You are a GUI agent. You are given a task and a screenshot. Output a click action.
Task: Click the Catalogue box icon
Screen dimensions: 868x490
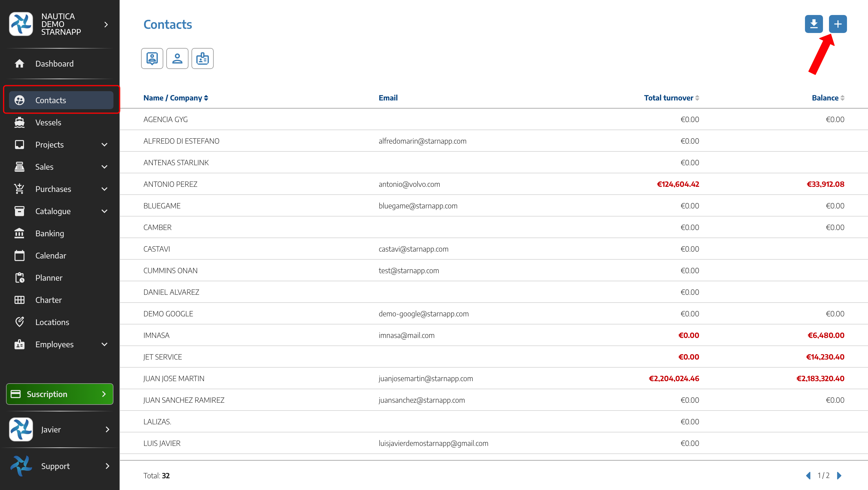(x=20, y=211)
